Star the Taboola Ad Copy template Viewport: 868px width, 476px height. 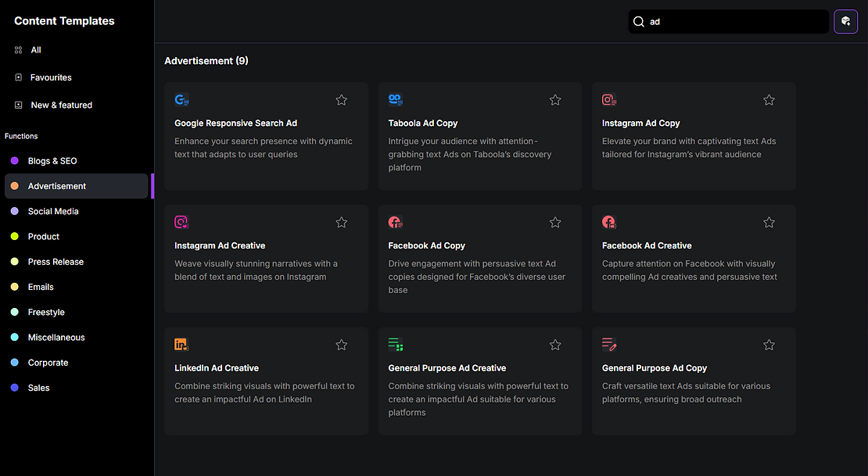[x=555, y=99]
